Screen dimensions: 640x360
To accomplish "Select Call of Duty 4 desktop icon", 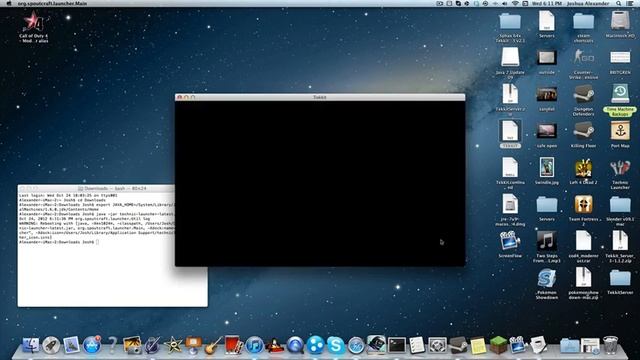I will tap(33, 27).
